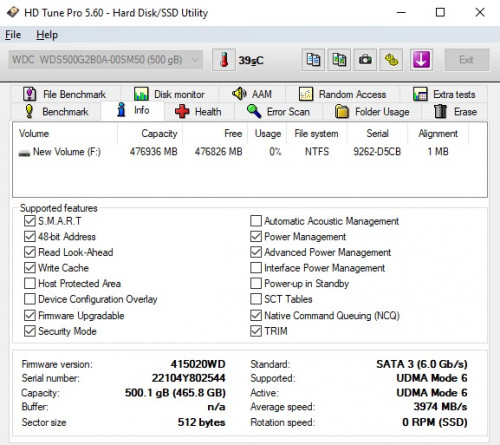
Task: Open the Help menu
Action: click(47, 35)
